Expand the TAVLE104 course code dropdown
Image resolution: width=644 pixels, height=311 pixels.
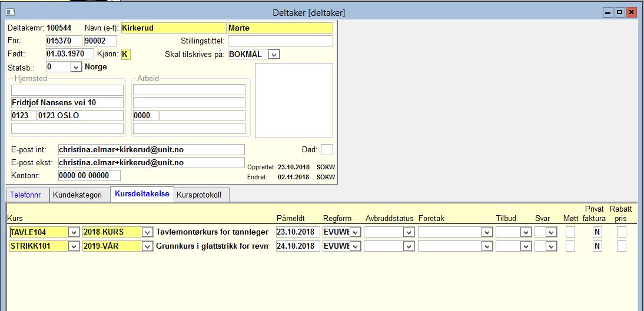74,232
